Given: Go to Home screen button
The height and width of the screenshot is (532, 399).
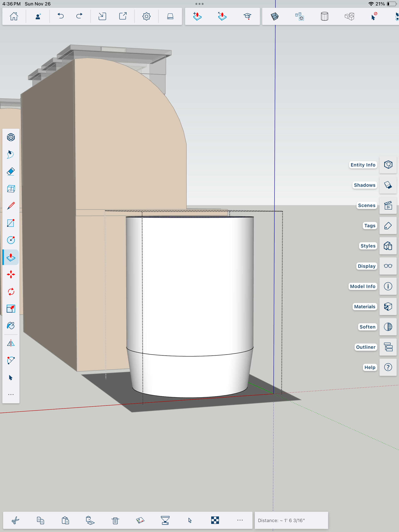Looking at the screenshot, I should point(14,16).
